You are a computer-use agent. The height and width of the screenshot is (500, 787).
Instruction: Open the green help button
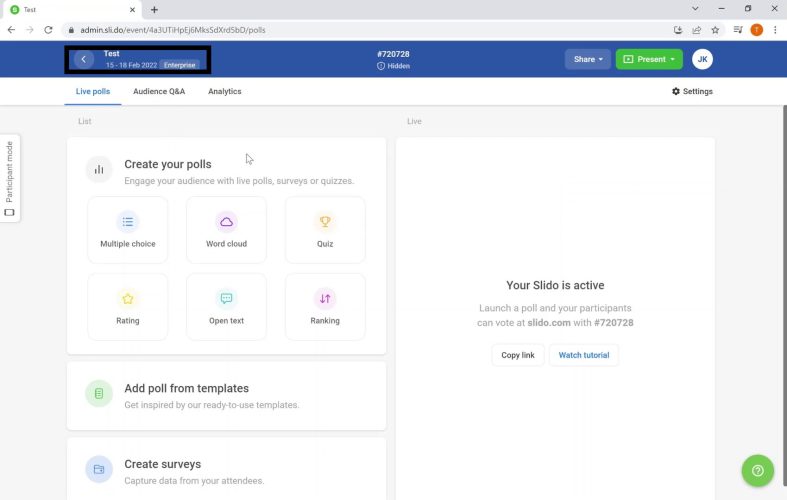pyautogui.click(x=757, y=470)
